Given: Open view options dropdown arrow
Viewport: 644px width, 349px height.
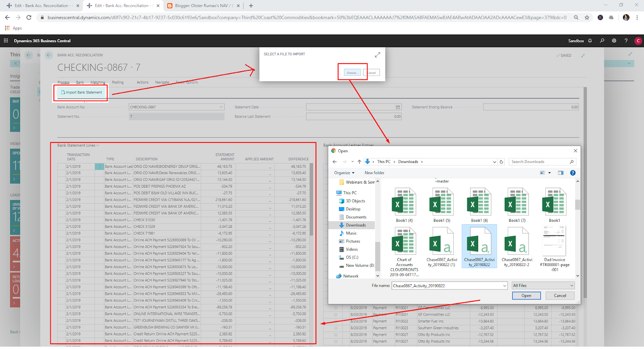Looking at the screenshot, I should [549, 173].
